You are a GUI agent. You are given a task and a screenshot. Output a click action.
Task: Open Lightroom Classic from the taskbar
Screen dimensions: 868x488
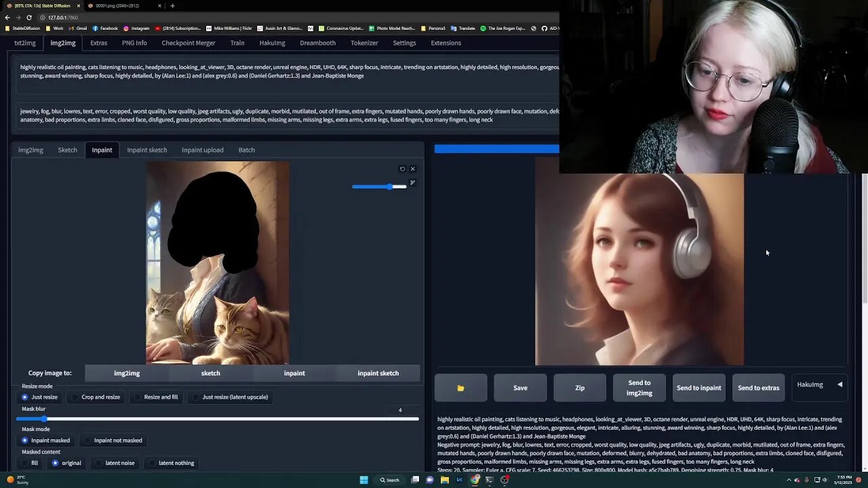pos(459,480)
